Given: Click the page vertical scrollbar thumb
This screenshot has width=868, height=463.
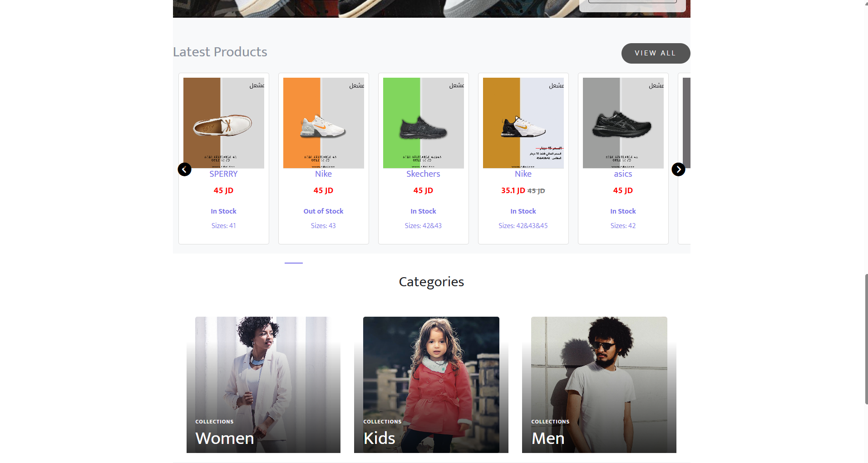Looking at the screenshot, I should [866, 339].
